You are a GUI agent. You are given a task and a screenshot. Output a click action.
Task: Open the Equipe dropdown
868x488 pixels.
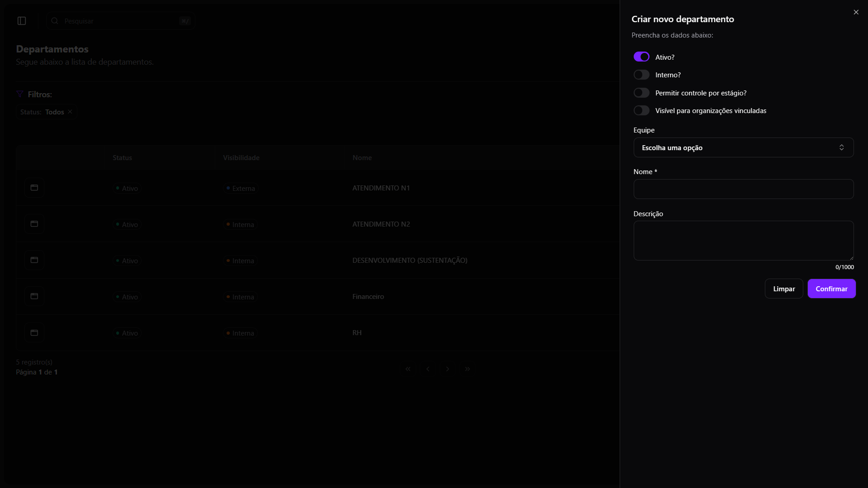744,147
